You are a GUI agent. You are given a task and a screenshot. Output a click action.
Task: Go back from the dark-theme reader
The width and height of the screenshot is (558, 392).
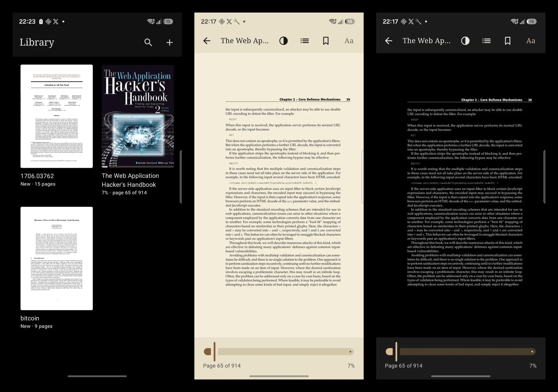(388, 41)
